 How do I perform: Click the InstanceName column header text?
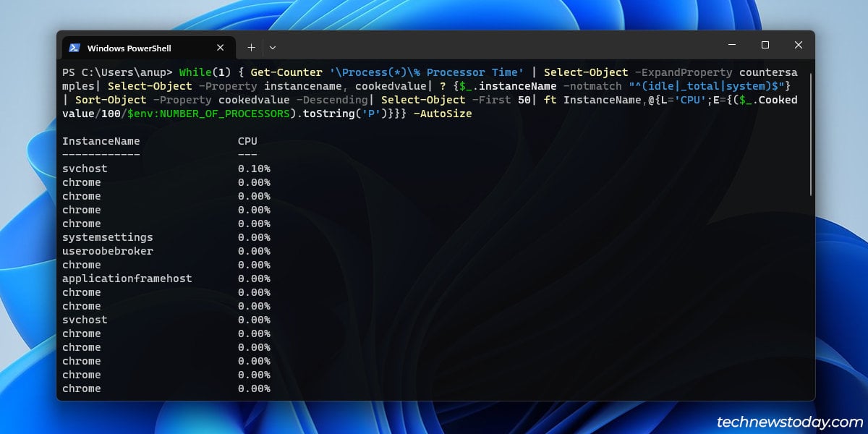[x=101, y=141]
